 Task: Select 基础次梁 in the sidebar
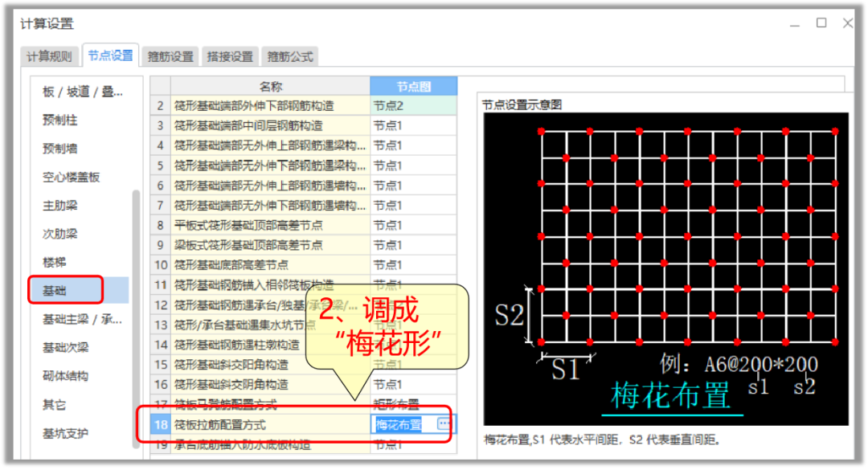coord(65,348)
